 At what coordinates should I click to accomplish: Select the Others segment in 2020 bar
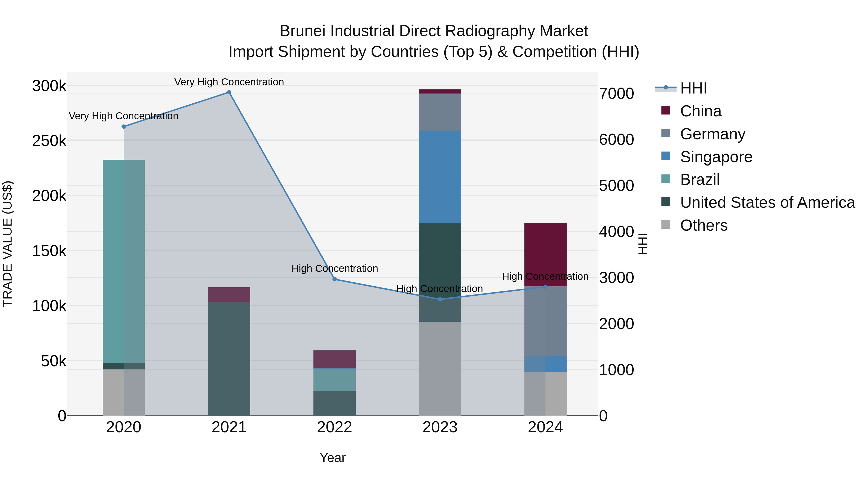[124, 393]
